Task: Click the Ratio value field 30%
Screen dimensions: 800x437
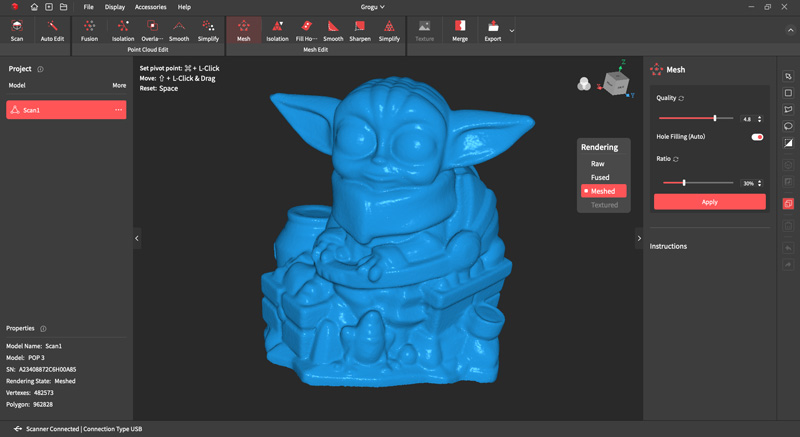Action: coord(748,183)
